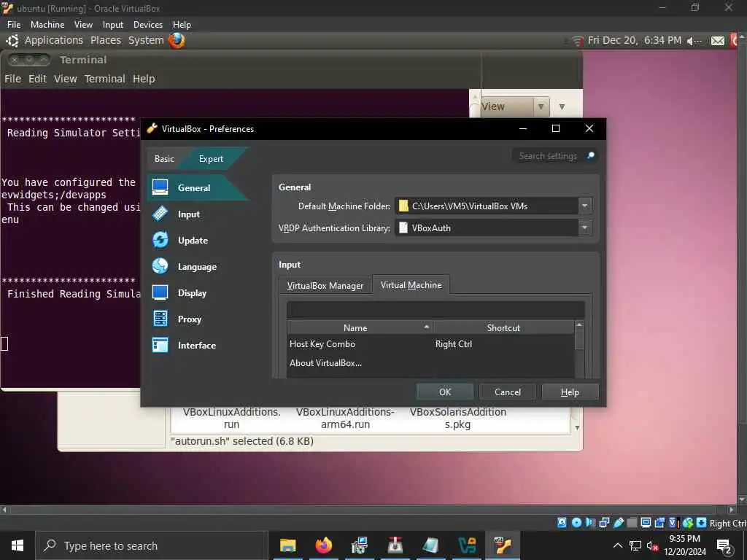This screenshot has width=747, height=560.
Task: Show hidden Windows tray icons
Action: tap(617, 545)
